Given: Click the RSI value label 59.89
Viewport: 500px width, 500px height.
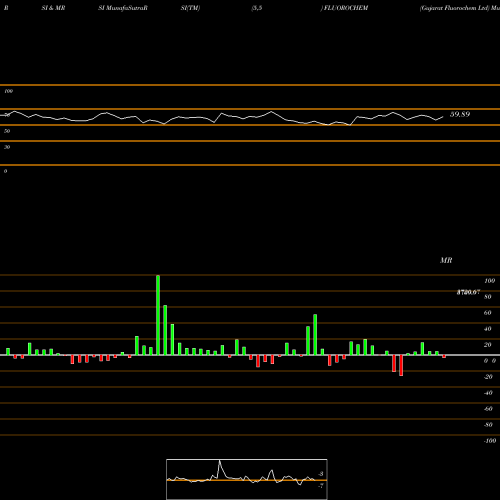Looking at the screenshot, I should [x=460, y=114].
